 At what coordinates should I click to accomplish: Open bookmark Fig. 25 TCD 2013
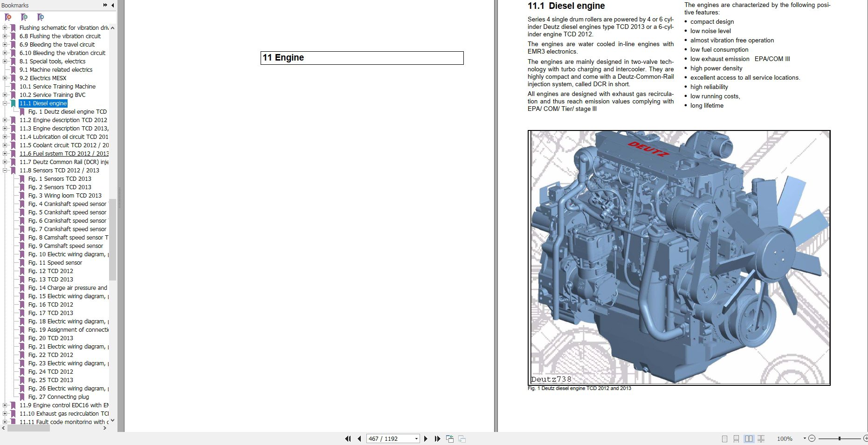coord(51,380)
